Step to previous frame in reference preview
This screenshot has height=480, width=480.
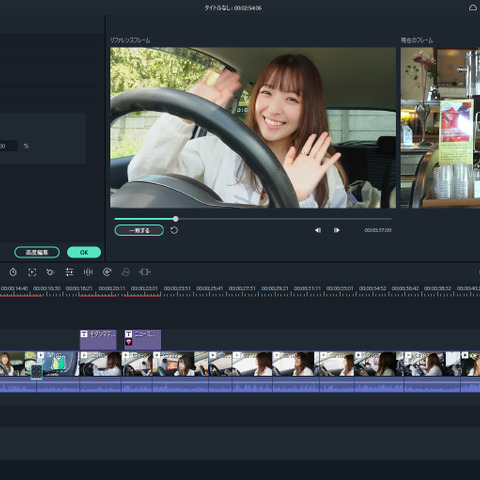pos(318,230)
